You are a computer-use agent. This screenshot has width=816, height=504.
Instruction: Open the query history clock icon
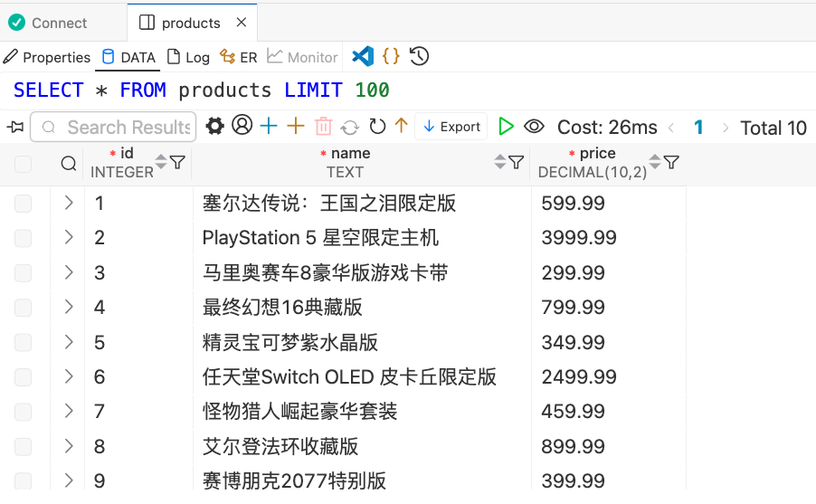(x=419, y=56)
